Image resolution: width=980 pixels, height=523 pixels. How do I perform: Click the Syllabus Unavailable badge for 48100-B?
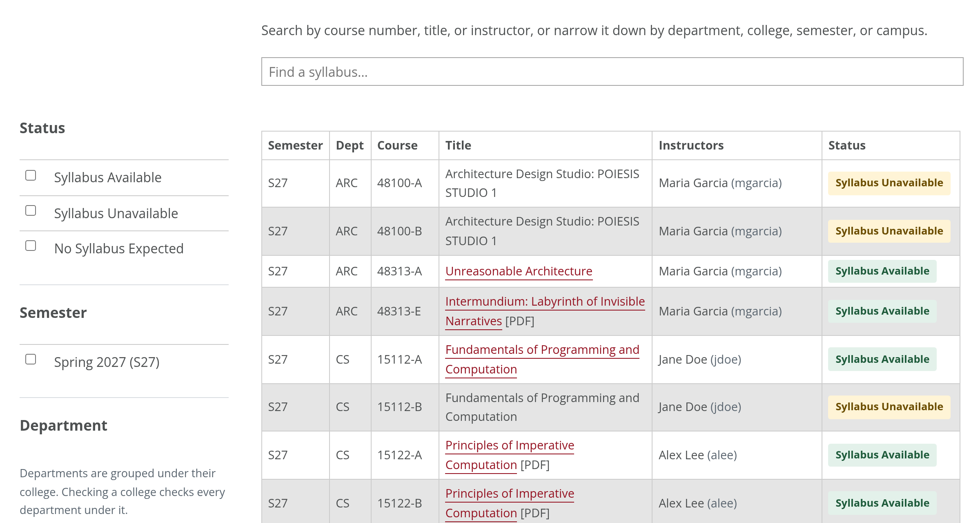click(x=889, y=231)
